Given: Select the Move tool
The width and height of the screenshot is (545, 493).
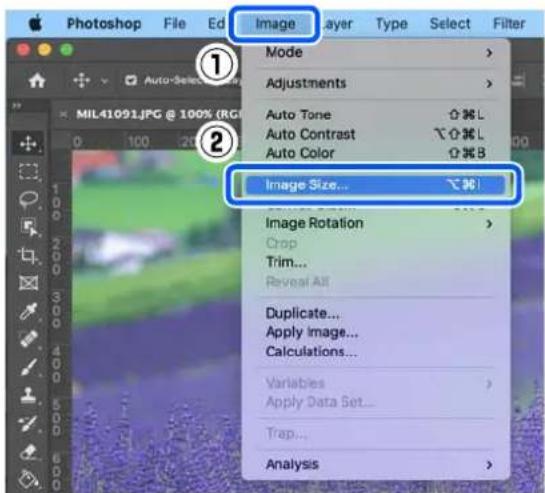Looking at the screenshot, I should [28, 143].
